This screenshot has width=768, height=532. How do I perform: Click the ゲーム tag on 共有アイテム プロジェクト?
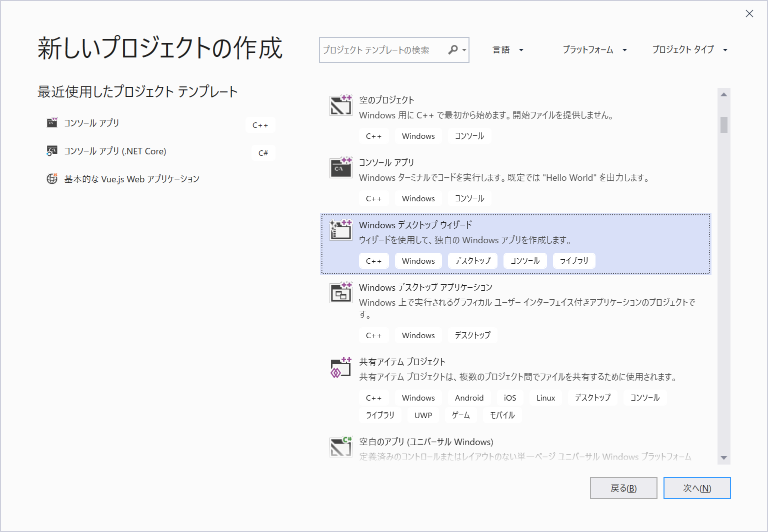[x=461, y=415]
